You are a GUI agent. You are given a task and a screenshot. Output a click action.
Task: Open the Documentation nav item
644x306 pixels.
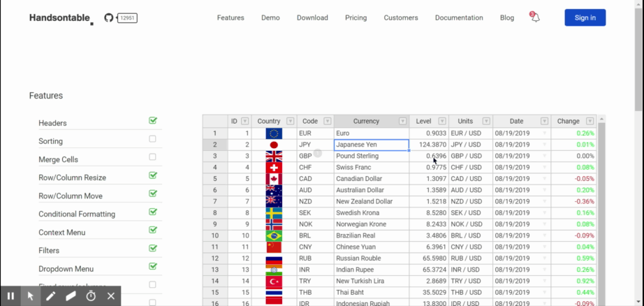[x=459, y=17]
